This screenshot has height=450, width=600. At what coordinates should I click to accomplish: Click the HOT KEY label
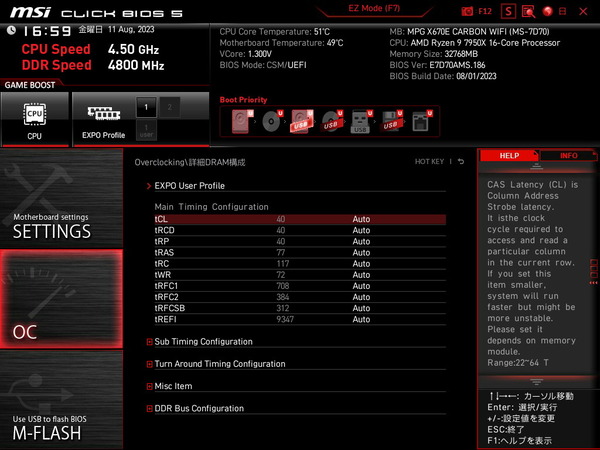point(429,161)
